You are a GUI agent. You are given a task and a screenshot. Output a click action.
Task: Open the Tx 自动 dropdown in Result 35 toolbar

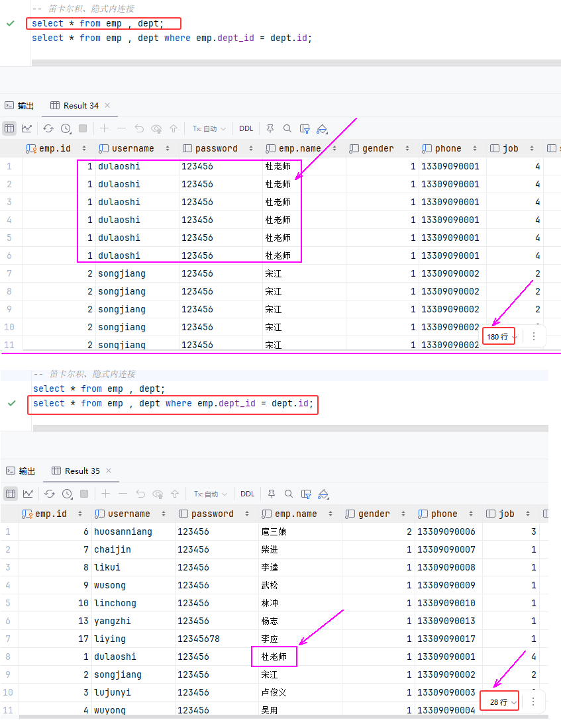click(x=210, y=494)
